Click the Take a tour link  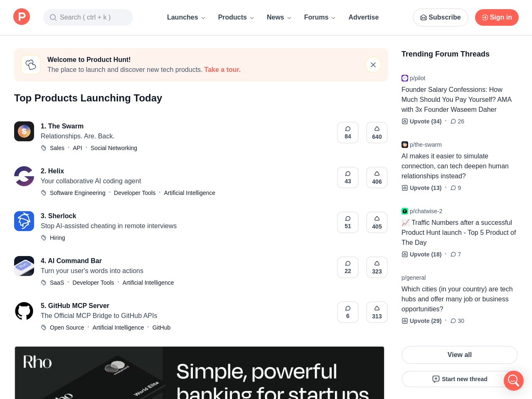point(222,69)
